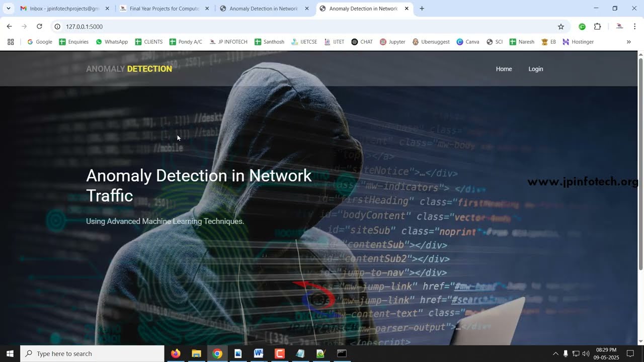
Task: Reload the current page
Action: click(x=39, y=27)
